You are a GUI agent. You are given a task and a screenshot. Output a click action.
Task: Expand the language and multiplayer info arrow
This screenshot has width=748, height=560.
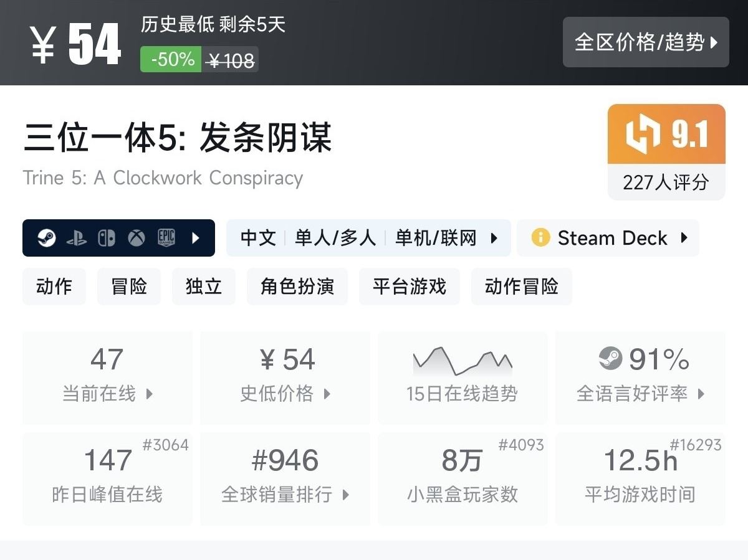click(x=494, y=238)
